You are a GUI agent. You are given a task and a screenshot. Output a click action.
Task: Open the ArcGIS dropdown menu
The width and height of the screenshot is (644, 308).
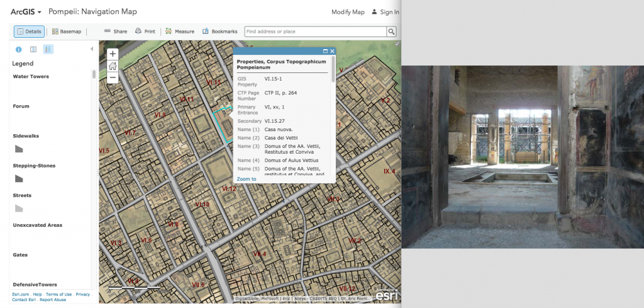point(26,12)
